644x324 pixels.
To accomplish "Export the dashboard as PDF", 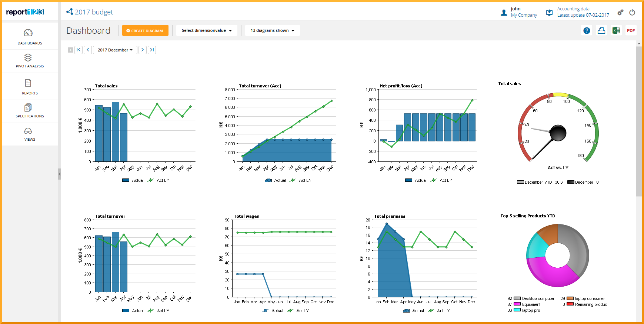I will pyautogui.click(x=631, y=31).
